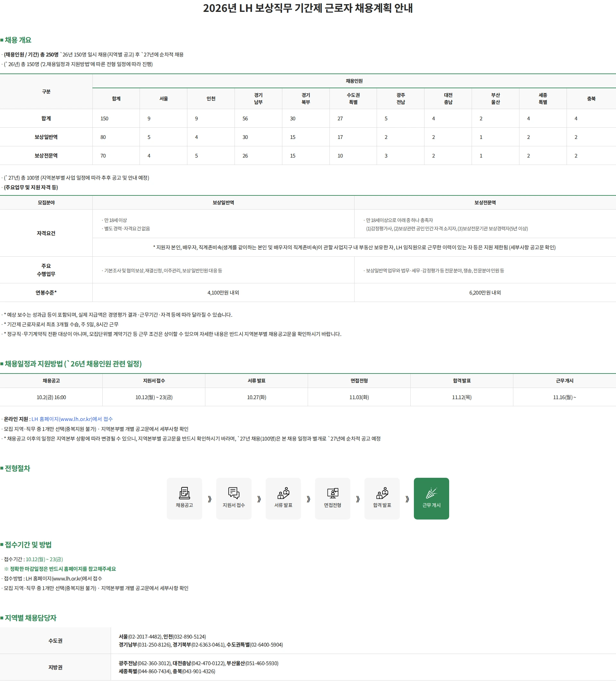Screen dimensions: 616x687
Task: Click 경기남부(031-250-8126) contact number
Action: tap(145, 645)
